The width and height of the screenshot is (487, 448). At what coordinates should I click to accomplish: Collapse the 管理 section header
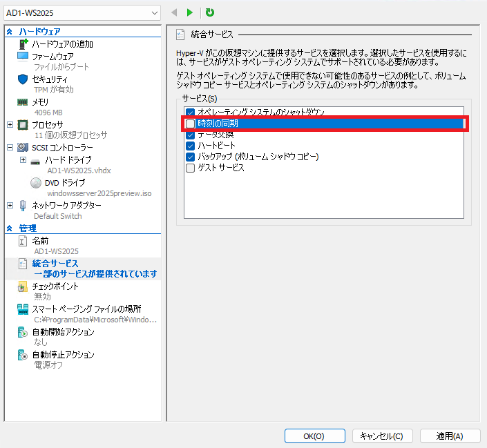pos(9,228)
